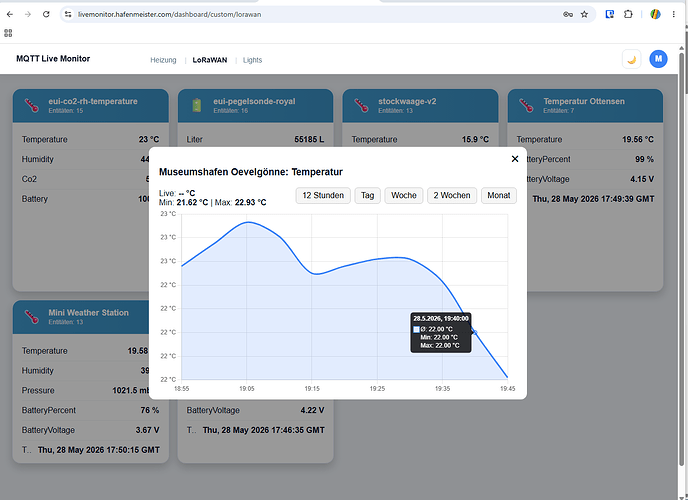Reload the page
This screenshot has height=500, width=688.
pos(46,14)
